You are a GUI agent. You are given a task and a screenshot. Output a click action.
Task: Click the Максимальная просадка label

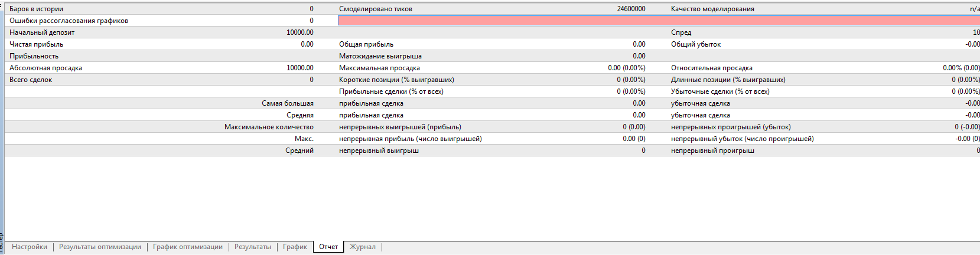pos(379,68)
